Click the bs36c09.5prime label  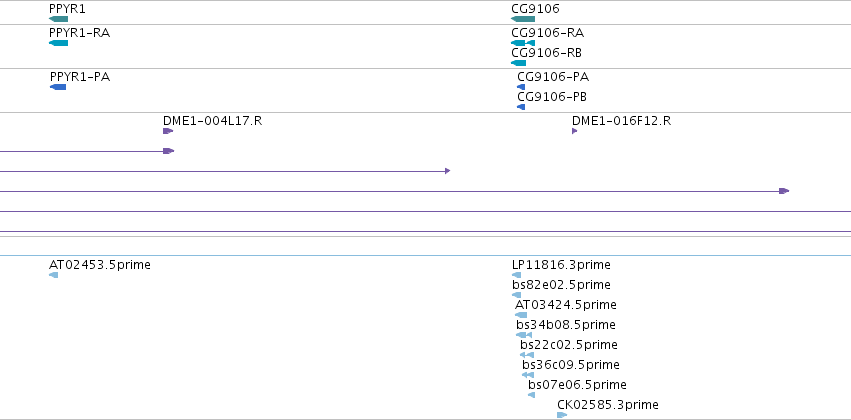point(571,365)
